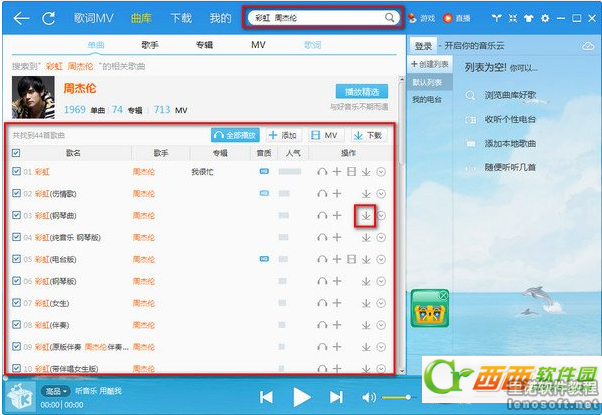Open the skin shirt icon in title bar
The width and height of the screenshot is (602, 415).
coord(529,18)
